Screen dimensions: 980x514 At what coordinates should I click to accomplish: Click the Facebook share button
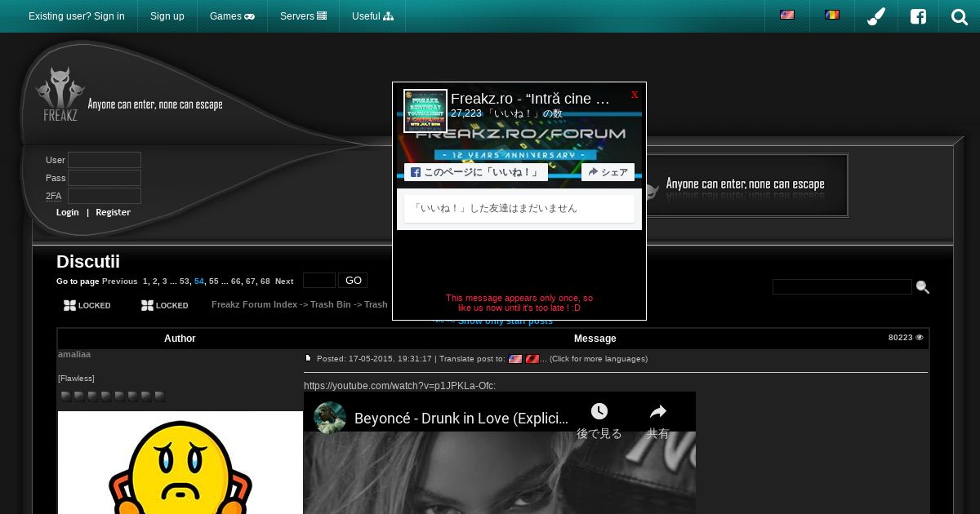(x=608, y=172)
